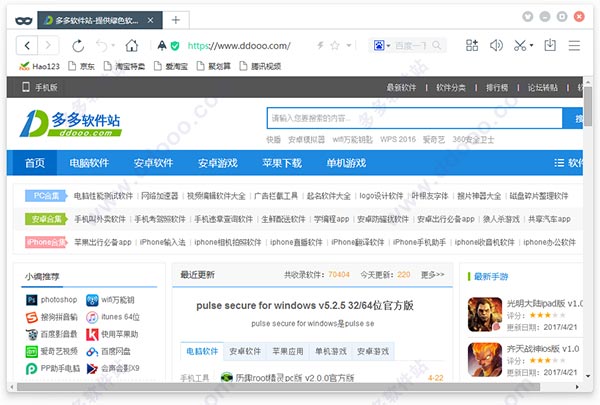Image resolution: width=600 pixels, height=405 pixels.
Task: Click the browser's Baidu search field
Action: [x=412, y=46]
